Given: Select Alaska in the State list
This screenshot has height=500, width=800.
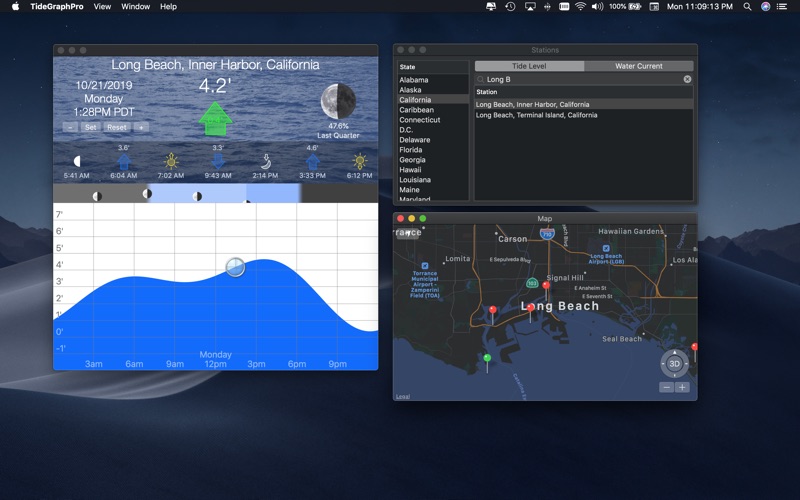Looking at the screenshot, I should pyautogui.click(x=433, y=90).
